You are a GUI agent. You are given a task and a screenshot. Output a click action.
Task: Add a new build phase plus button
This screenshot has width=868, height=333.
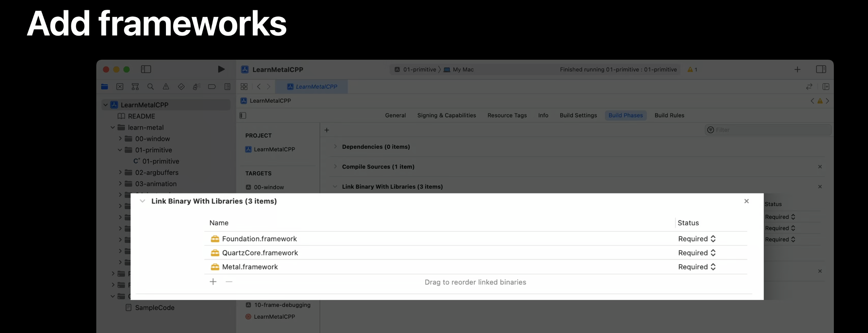coord(327,130)
